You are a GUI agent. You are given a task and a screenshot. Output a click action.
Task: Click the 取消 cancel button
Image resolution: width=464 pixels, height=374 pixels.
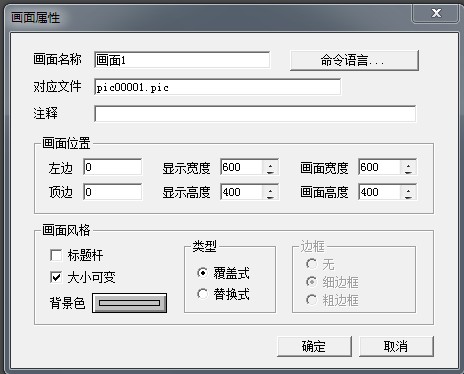(x=396, y=346)
